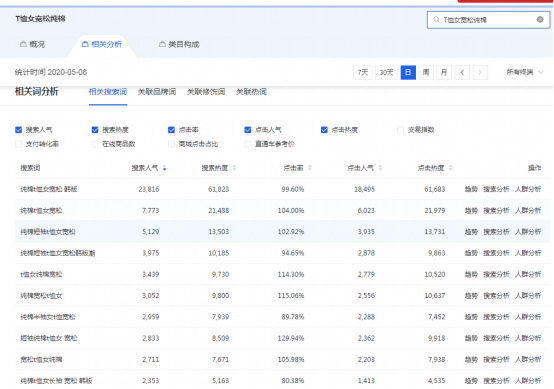Enable the 支付转化率 checkbox

click(19, 144)
